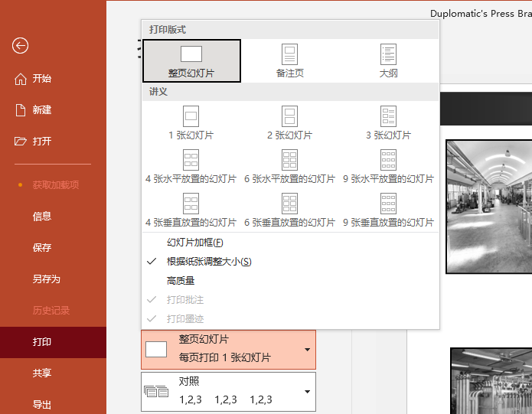Toggle 幻灯片加框(F) slide frame option

click(290, 243)
